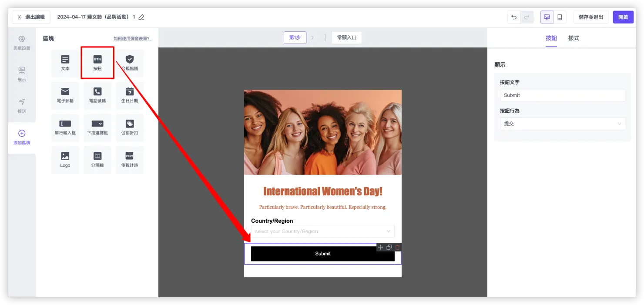This screenshot has width=644, height=305.
Task: Select the 按鈕 button block
Action: (x=97, y=63)
